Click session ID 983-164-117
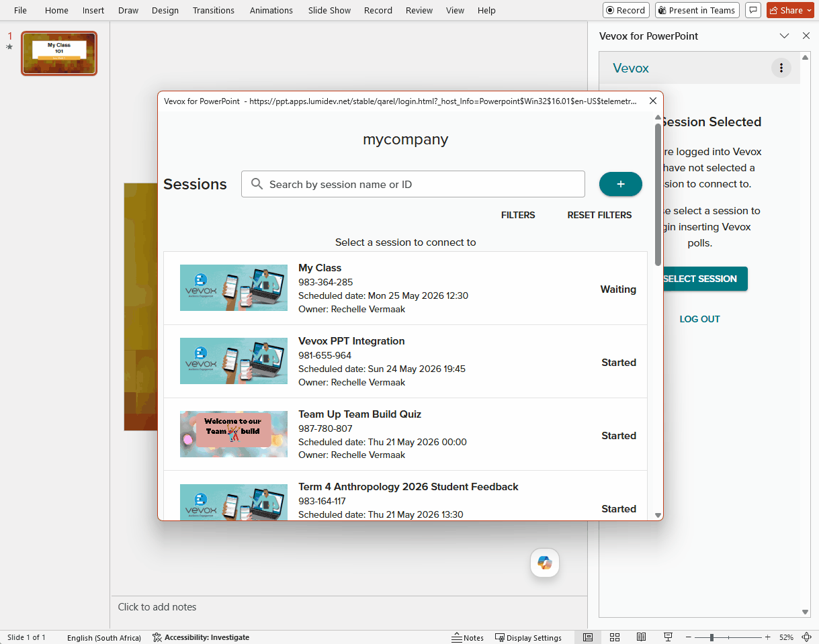The width and height of the screenshot is (819, 644). (x=322, y=501)
